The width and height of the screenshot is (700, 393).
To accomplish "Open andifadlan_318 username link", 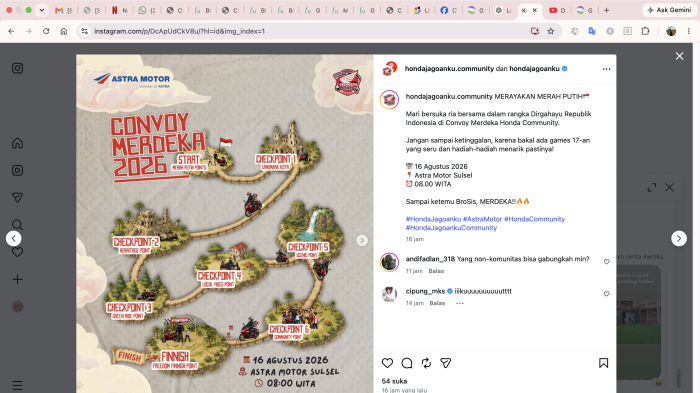I will 430,259.
